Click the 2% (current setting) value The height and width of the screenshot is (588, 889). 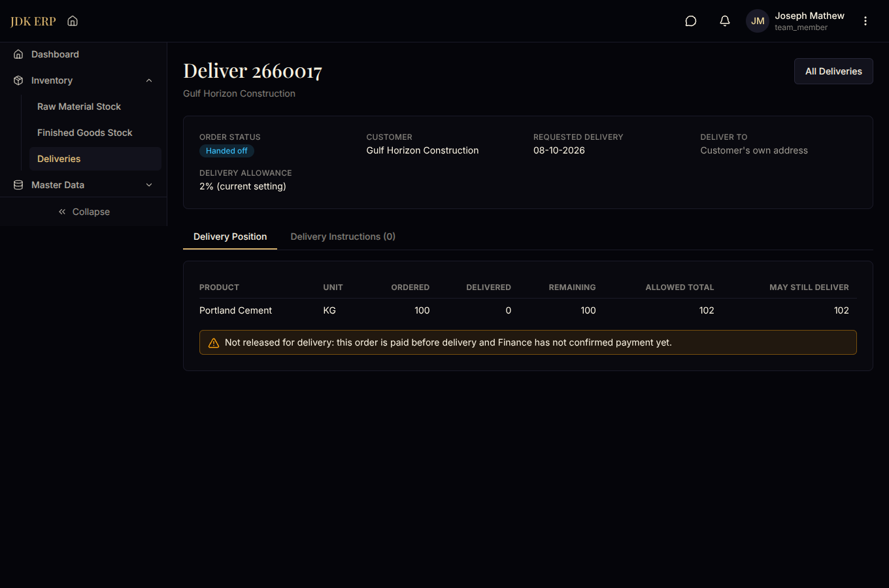tap(243, 186)
